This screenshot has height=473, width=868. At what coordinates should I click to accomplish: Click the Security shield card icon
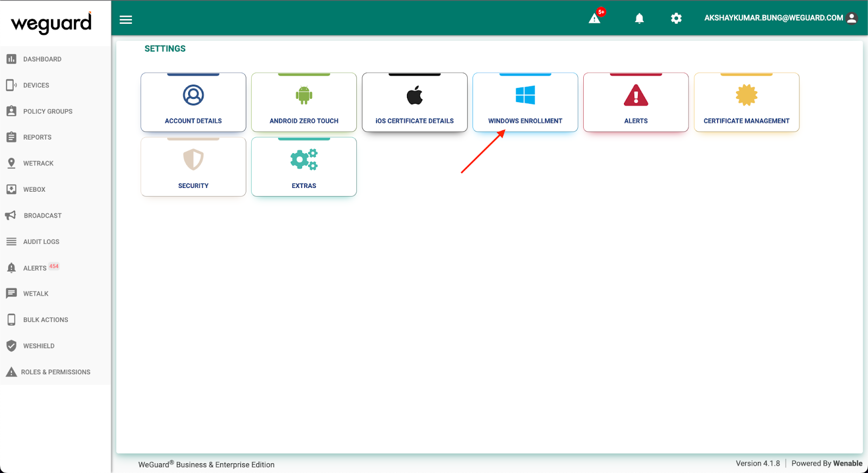[193, 160]
